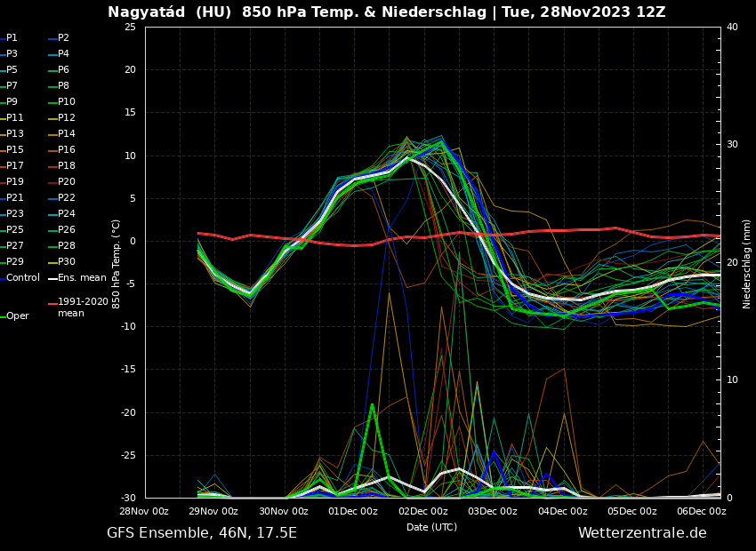Viewport: 756px width, 551px height.
Task: Select the P30 legend label
Action: (66, 262)
